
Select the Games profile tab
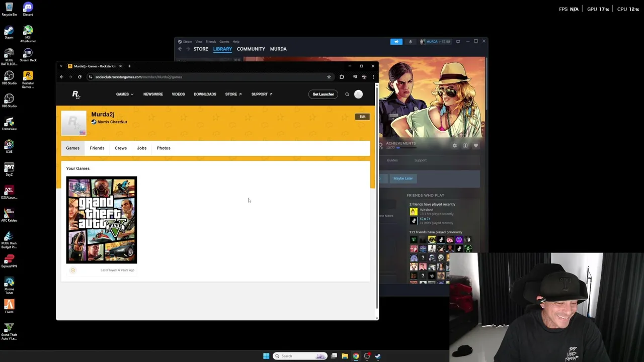click(72, 148)
